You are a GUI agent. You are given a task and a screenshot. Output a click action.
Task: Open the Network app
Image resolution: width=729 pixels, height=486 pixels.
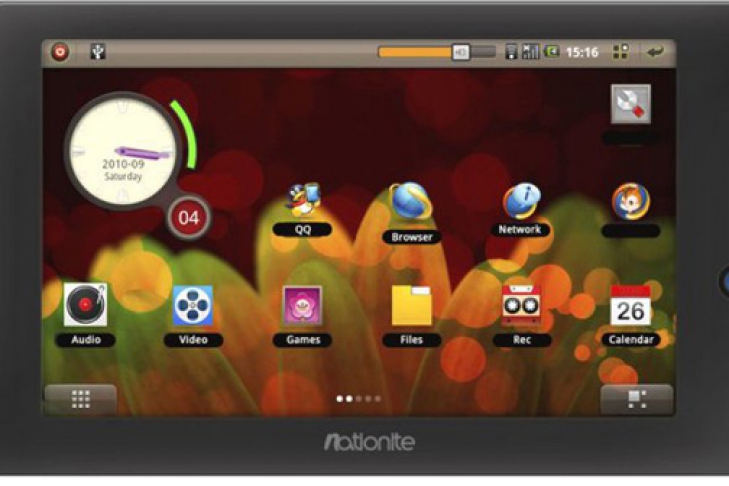tap(520, 202)
